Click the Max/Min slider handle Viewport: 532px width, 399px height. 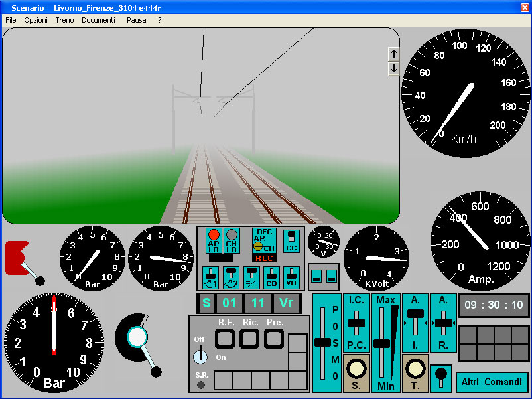click(x=382, y=343)
